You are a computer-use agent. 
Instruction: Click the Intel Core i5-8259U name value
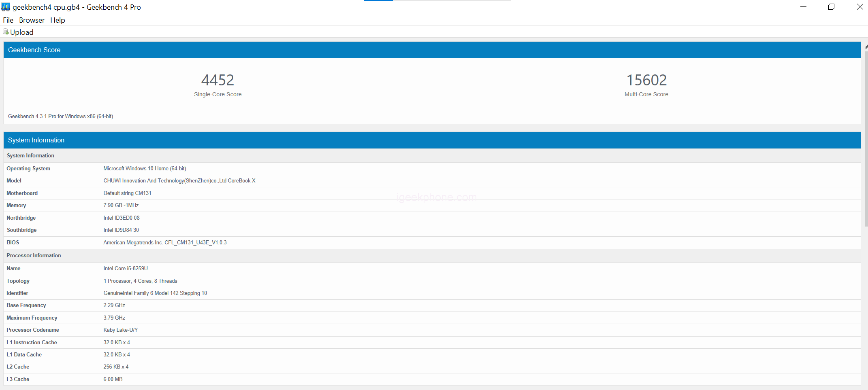coord(126,269)
